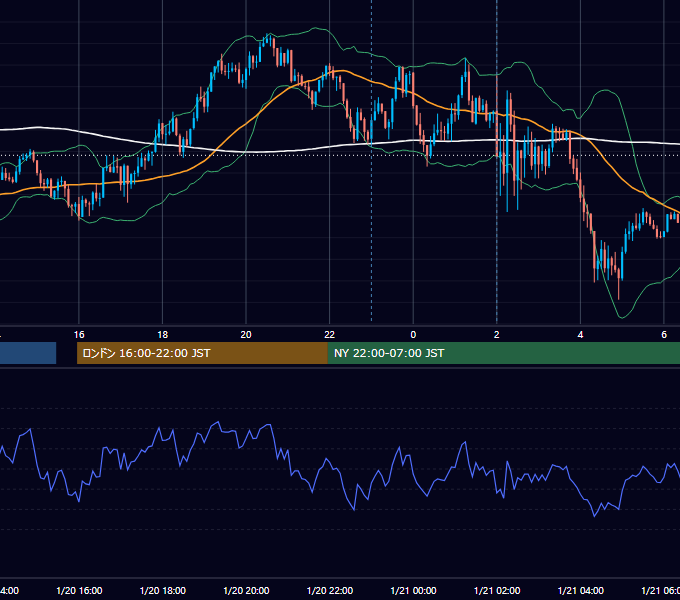Click the 16 hour label on chart axis
The height and width of the screenshot is (600, 680).
click(x=79, y=335)
